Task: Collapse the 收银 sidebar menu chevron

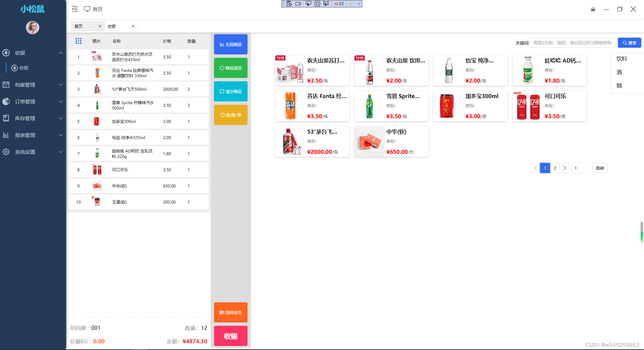Action: click(61, 53)
